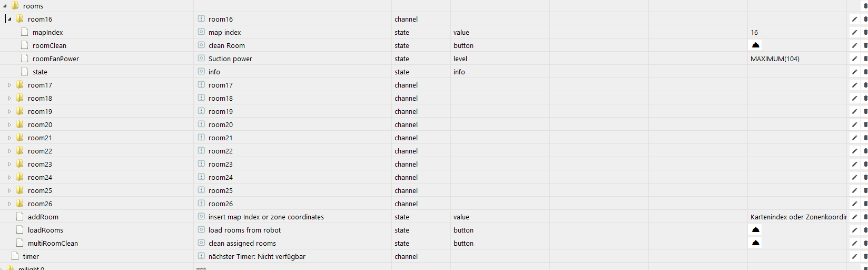
Task: Click the pencil icon in the room20 row
Action: click(854, 124)
